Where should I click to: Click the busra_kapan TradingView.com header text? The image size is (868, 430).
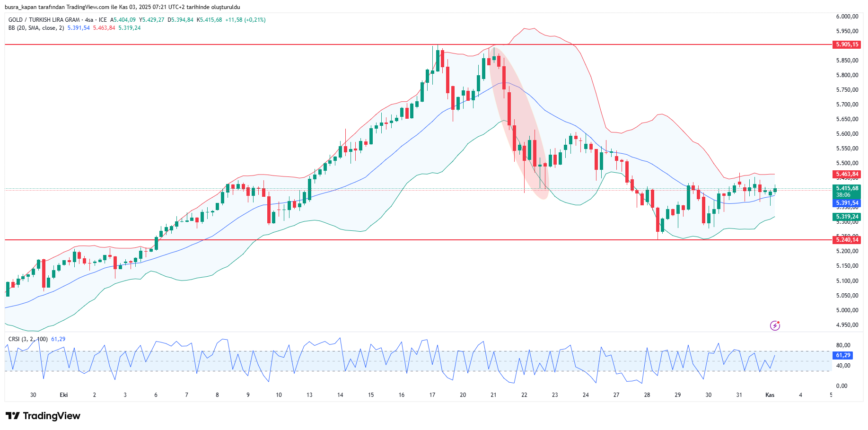tap(122, 7)
